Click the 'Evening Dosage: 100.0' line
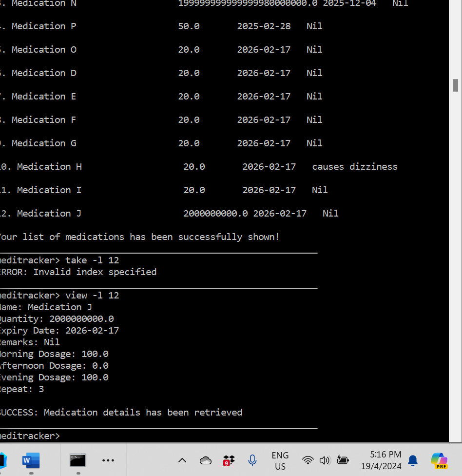Screen dimensions: 462x476 pos(54,377)
